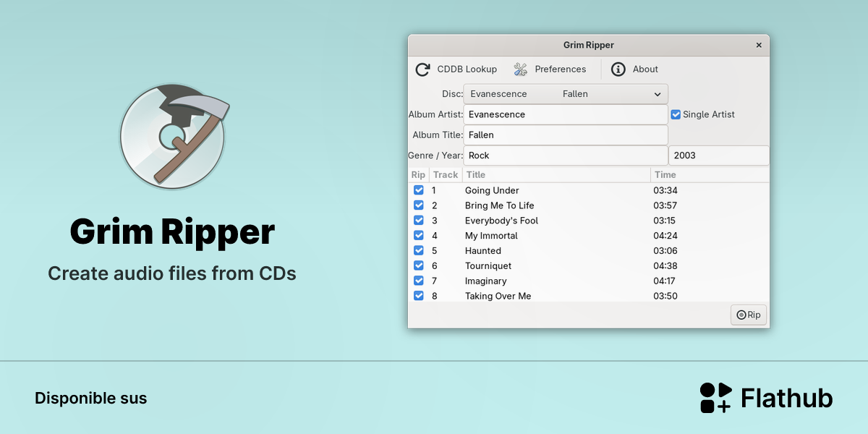Select the title My Immortal

click(491, 236)
